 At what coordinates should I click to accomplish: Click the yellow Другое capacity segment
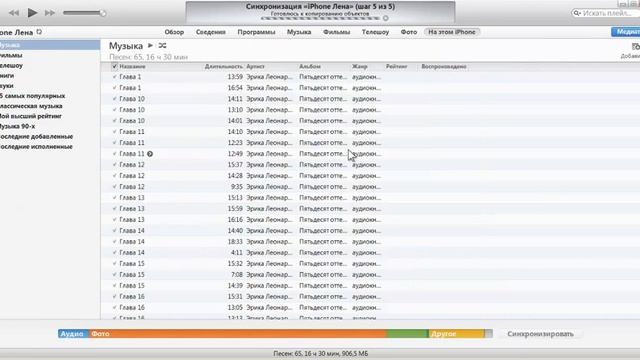click(x=456, y=334)
